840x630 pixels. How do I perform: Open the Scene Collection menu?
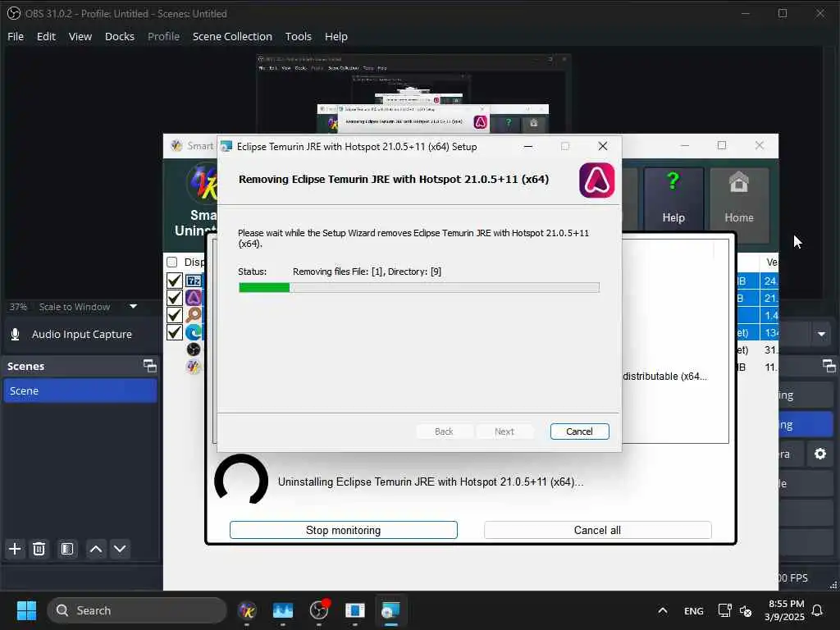232,36
